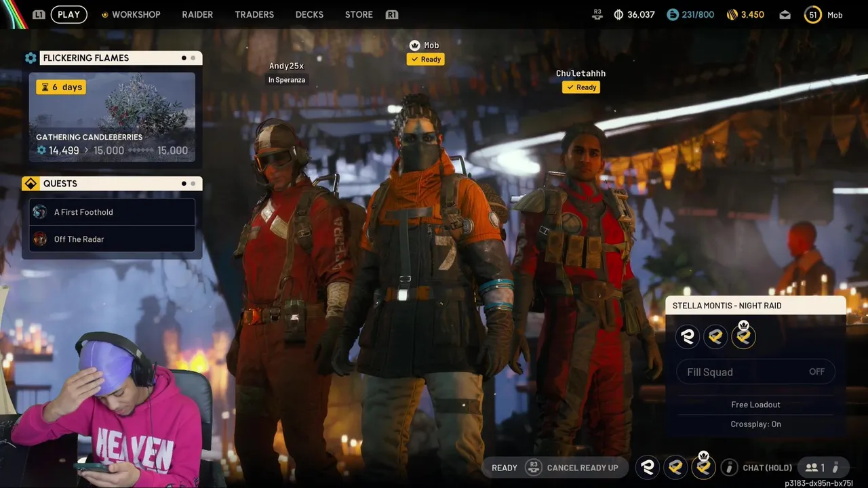Screen dimensions: 868x488
Task: Click the gear icon beside Flickering Flames
Action: coord(31,58)
